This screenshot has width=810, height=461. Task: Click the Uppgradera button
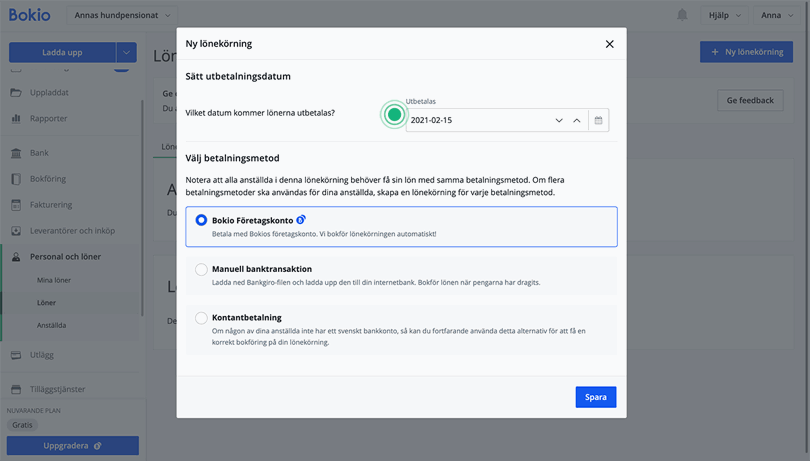(72, 445)
